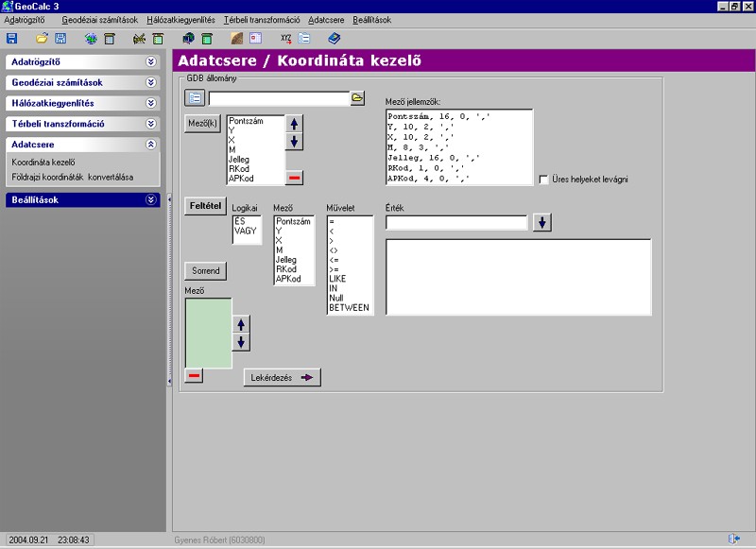
Task: Click the Feltétel button
Action: [205, 206]
